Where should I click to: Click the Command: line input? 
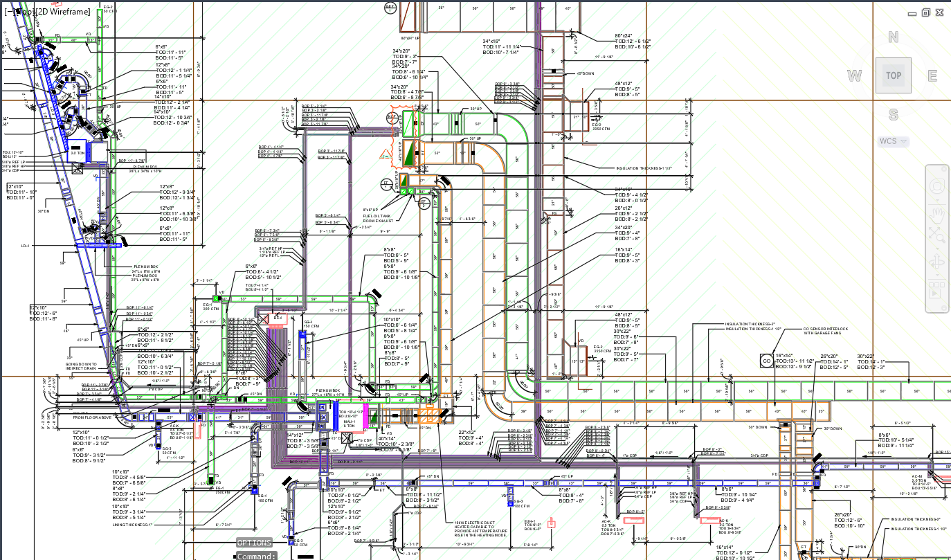pos(256,555)
